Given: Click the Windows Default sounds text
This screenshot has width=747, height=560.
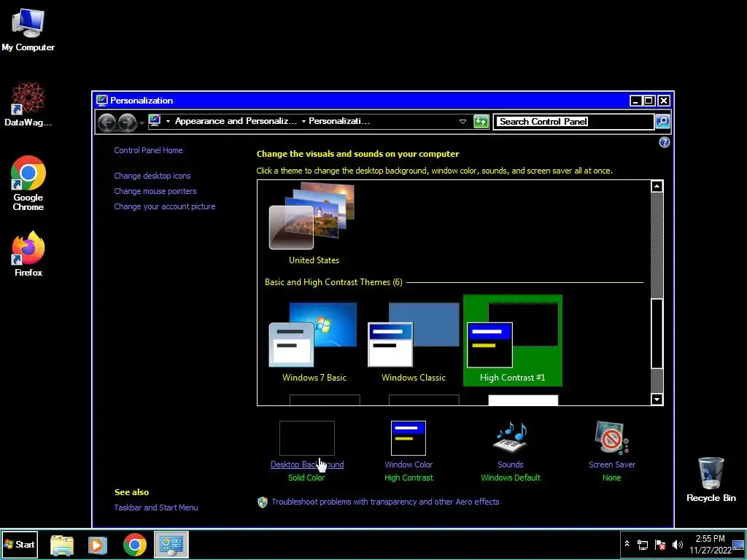Looking at the screenshot, I should 511,478.
